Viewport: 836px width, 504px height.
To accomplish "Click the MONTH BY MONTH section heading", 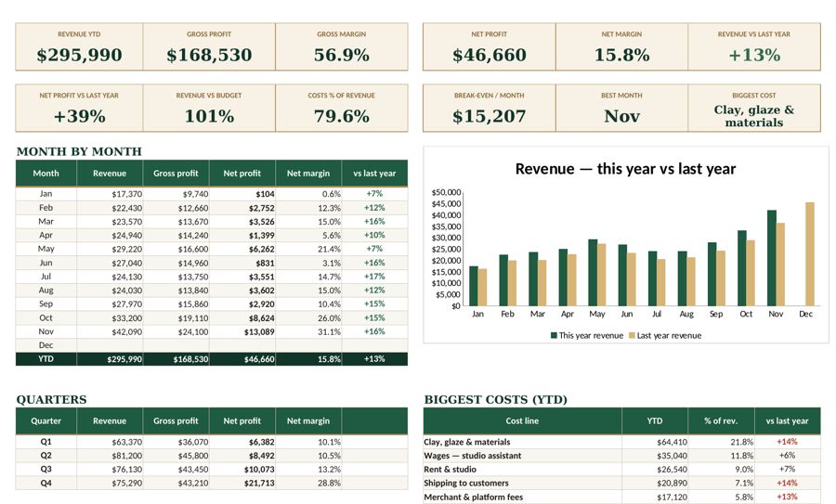I will [x=79, y=151].
